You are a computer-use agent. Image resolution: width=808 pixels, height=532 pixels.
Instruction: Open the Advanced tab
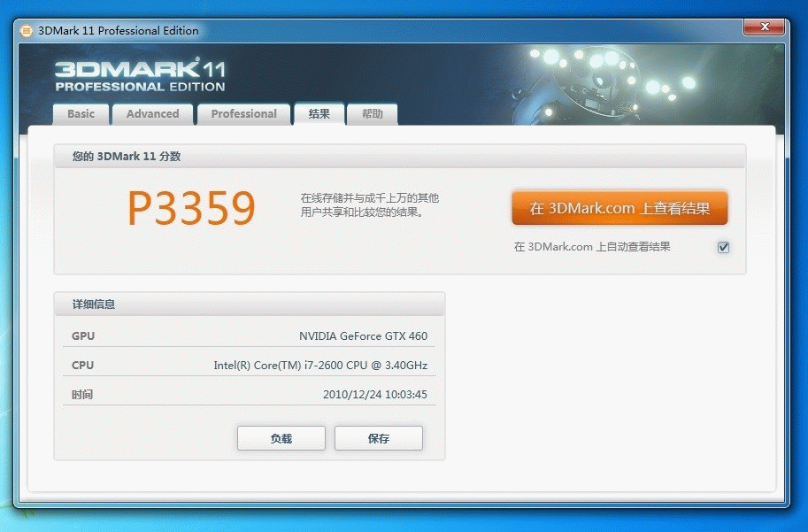(152, 114)
